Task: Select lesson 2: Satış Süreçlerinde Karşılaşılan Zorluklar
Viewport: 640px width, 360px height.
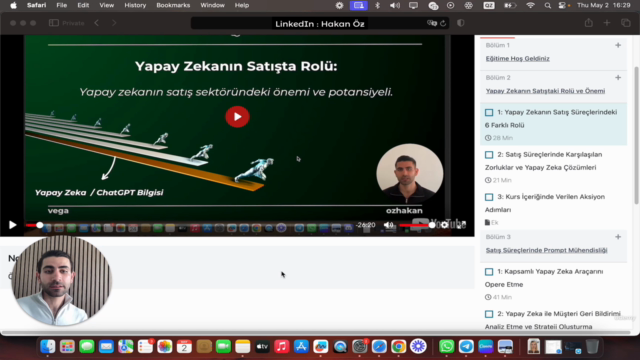Action: tap(553, 167)
